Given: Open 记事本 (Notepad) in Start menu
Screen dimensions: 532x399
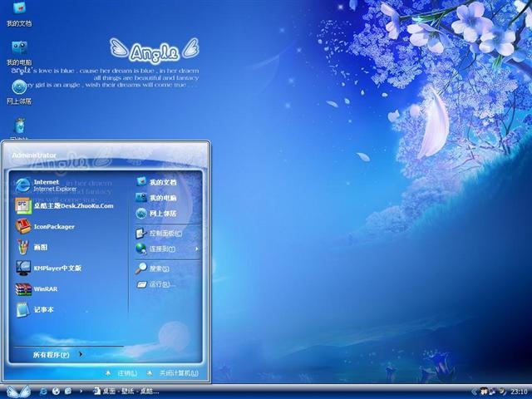Looking at the screenshot, I should click(43, 309).
